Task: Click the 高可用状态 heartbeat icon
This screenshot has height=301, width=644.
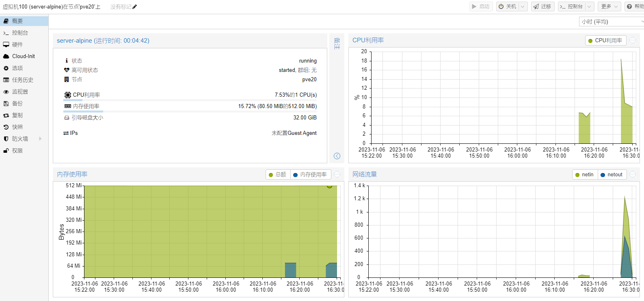Action: tap(67, 70)
